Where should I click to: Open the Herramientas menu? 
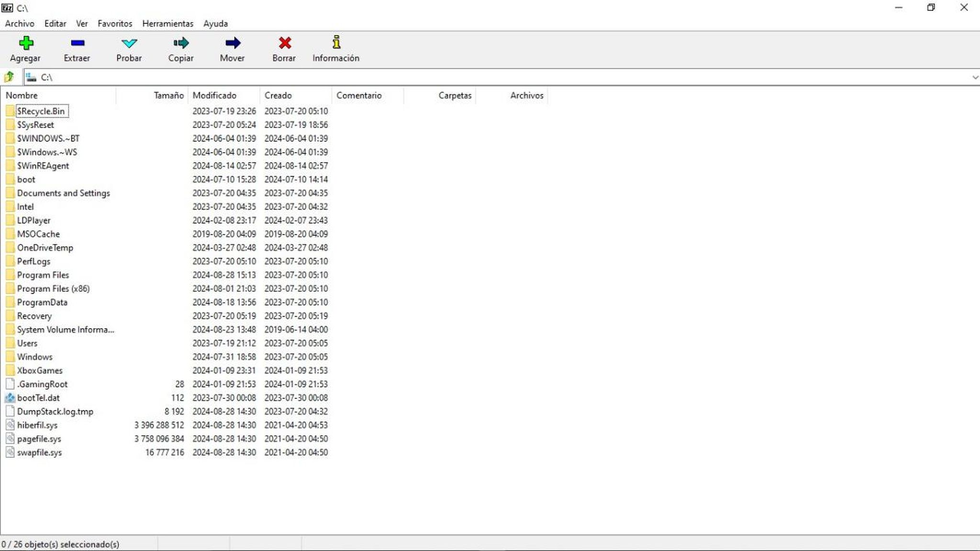pyautogui.click(x=167, y=23)
